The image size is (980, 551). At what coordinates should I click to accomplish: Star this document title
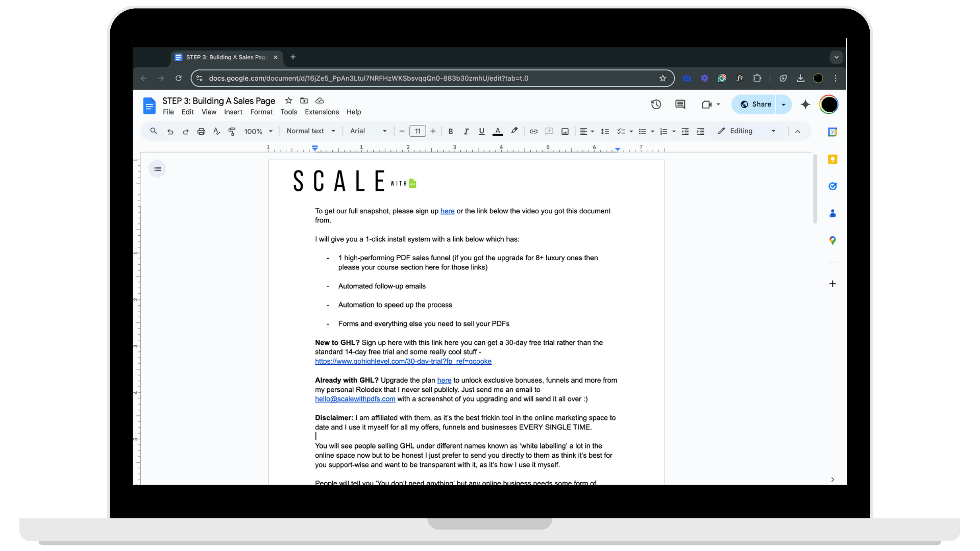288,101
